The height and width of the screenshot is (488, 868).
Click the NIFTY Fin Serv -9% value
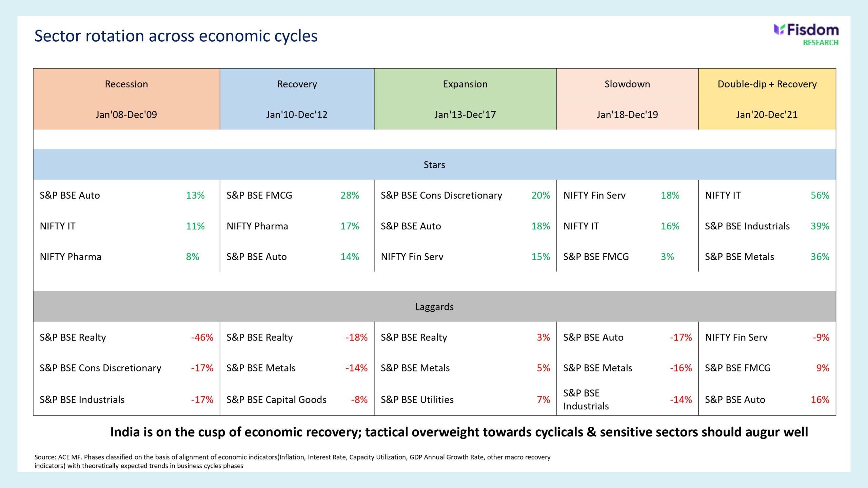[821, 338]
